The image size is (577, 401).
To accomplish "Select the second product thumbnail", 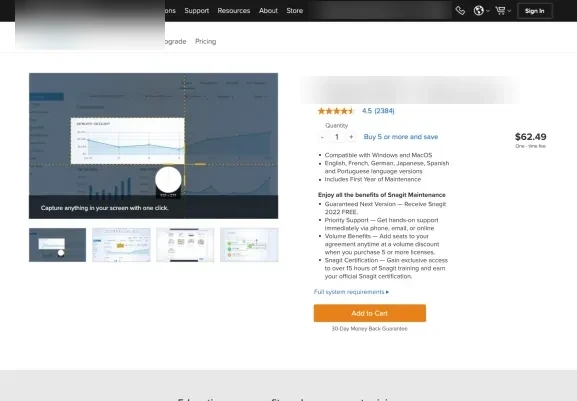I will pyautogui.click(x=121, y=245).
